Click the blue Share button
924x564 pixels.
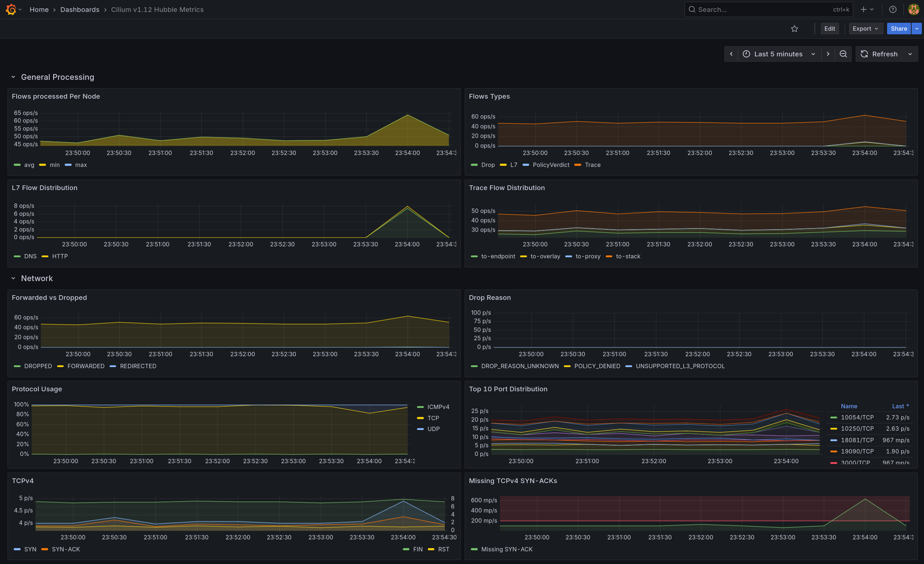(x=898, y=29)
